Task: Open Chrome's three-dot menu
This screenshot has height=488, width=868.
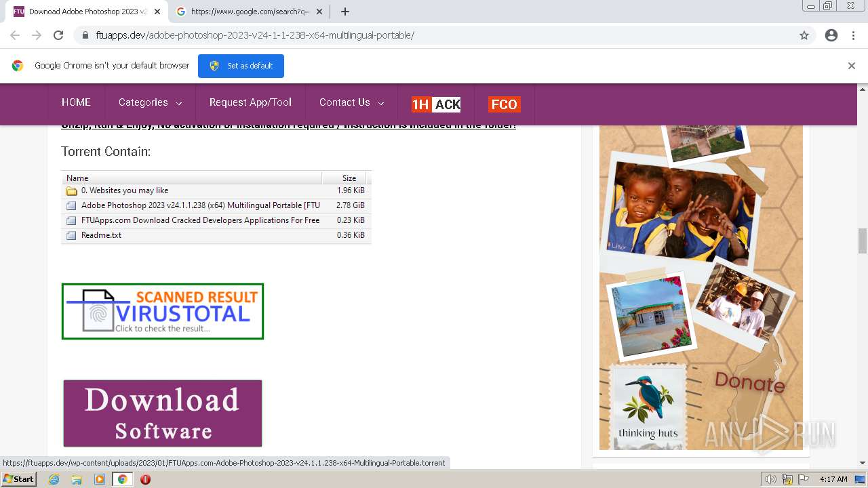Action: [853, 35]
